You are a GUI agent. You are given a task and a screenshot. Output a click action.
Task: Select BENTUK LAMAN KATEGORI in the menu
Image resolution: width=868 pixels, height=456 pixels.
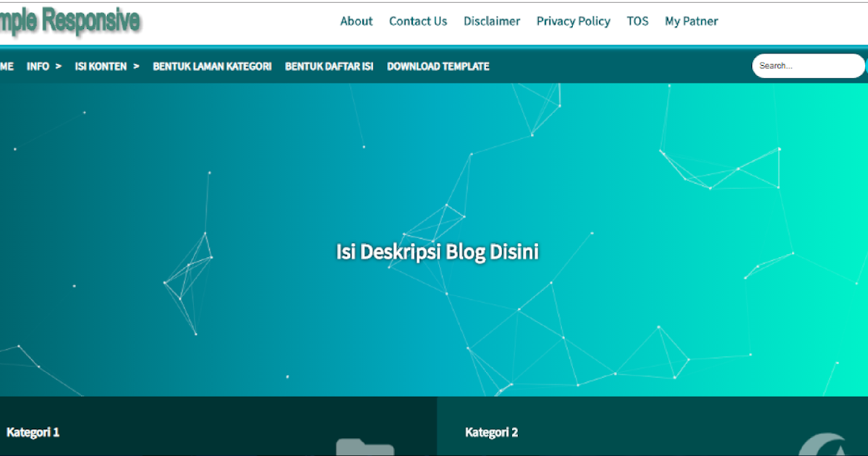pyautogui.click(x=212, y=66)
